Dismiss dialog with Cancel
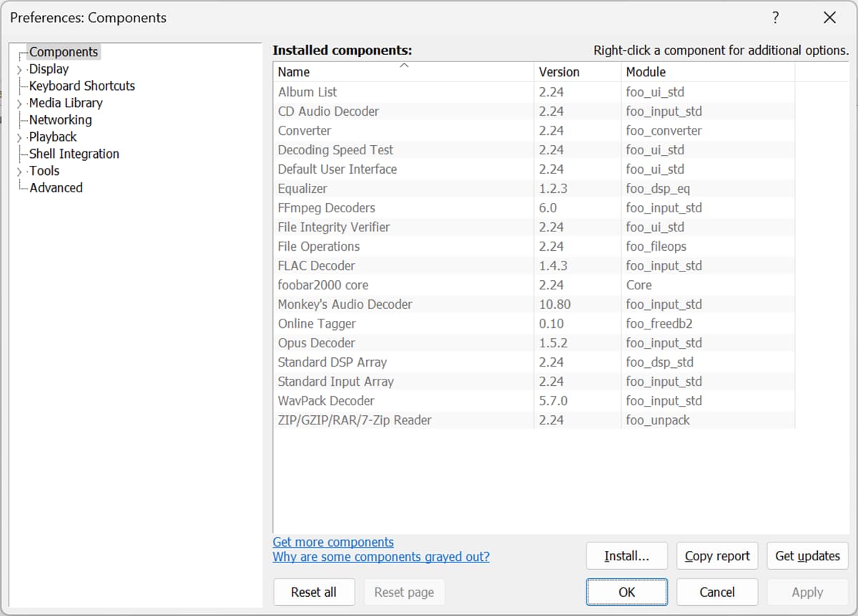Image resolution: width=858 pixels, height=616 pixels. coord(716,592)
